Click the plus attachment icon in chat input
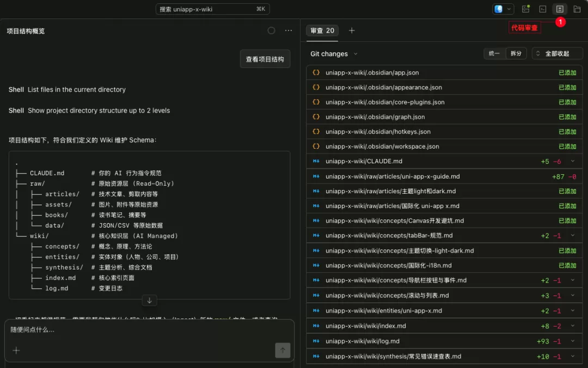The image size is (588, 368). pos(16,351)
